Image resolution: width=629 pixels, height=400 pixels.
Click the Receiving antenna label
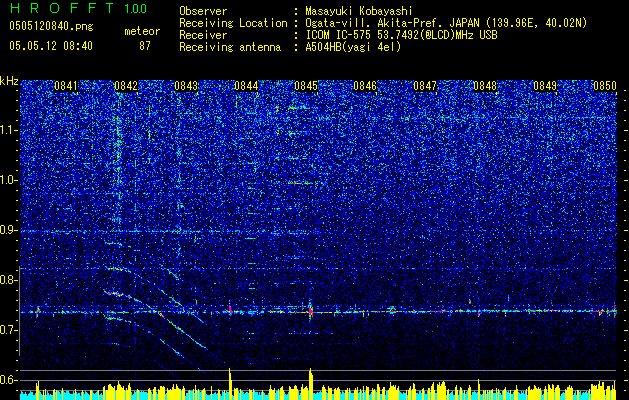pos(230,47)
